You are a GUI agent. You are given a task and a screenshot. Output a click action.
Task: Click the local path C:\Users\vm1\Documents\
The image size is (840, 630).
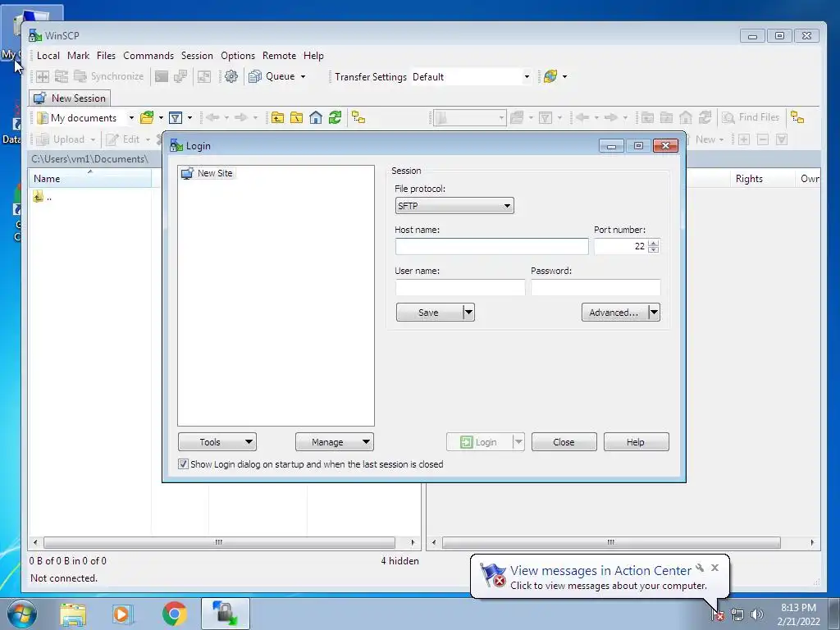click(x=89, y=159)
